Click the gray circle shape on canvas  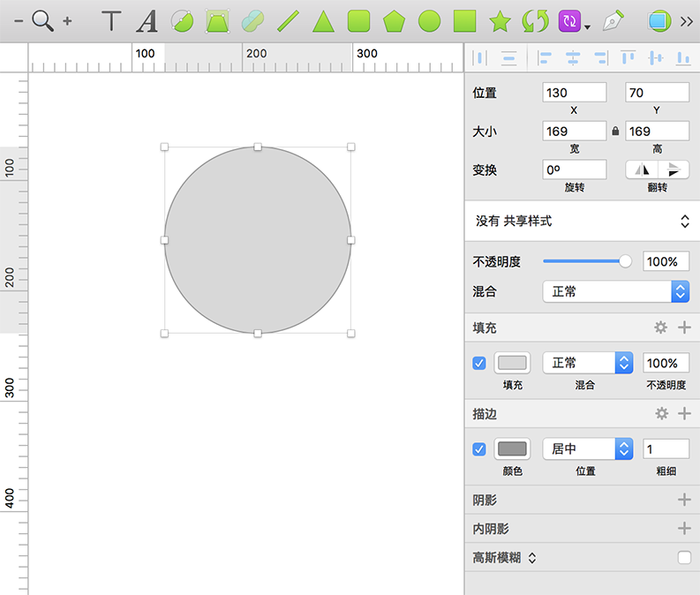coord(258,240)
